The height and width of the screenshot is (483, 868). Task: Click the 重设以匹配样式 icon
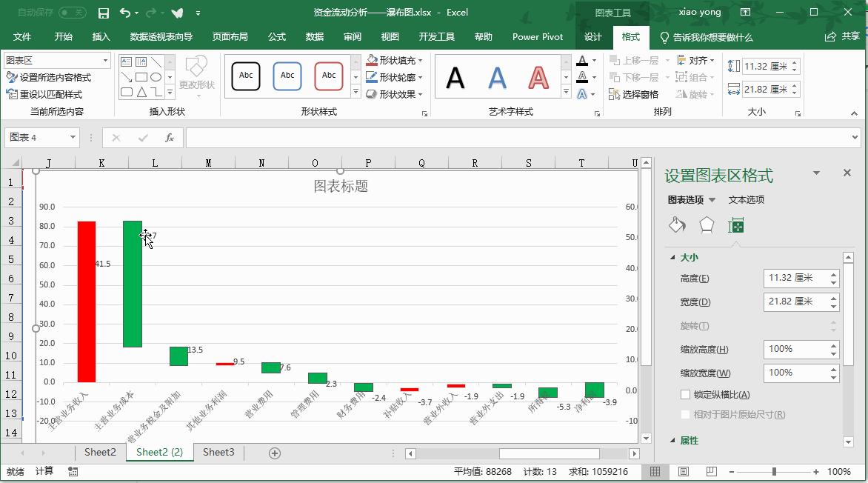(12, 94)
